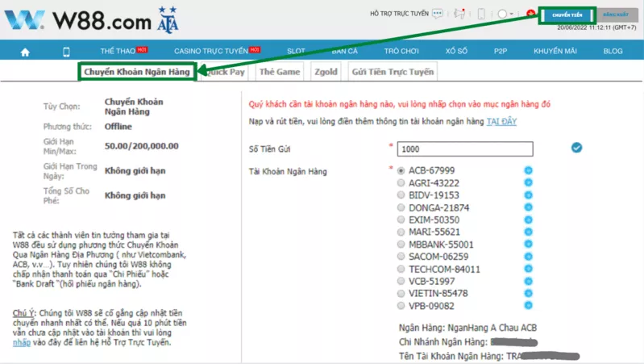Select the ACB-67999 bank account radio

[401, 170]
